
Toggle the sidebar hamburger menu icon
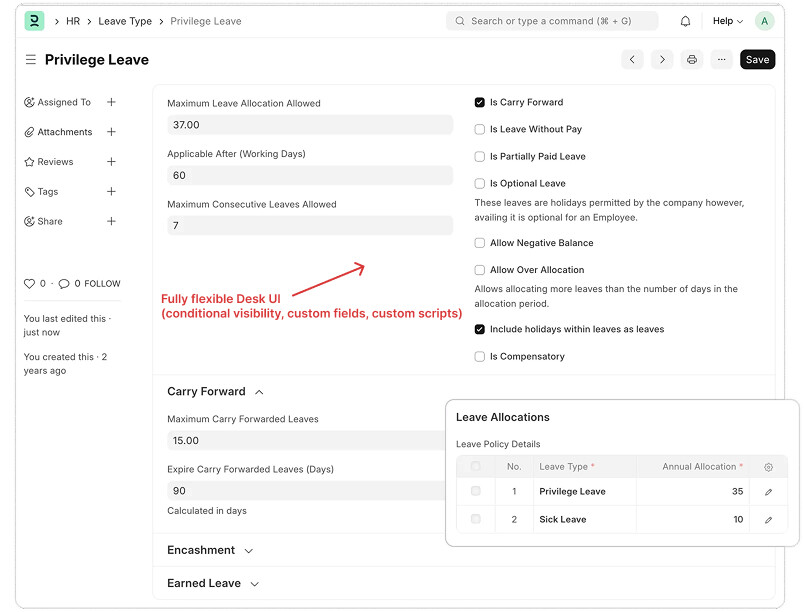click(31, 60)
